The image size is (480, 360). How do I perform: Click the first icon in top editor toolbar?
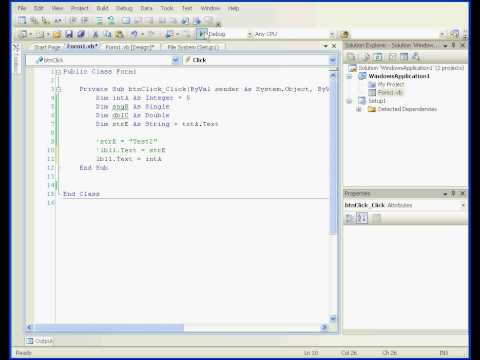[22, 21]
